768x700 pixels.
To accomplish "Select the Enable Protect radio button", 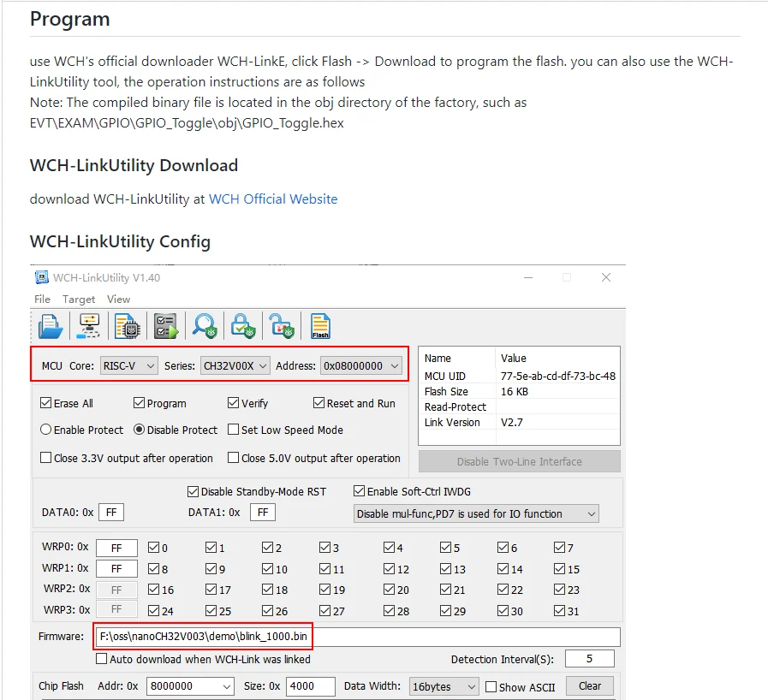I will [46, 430].
